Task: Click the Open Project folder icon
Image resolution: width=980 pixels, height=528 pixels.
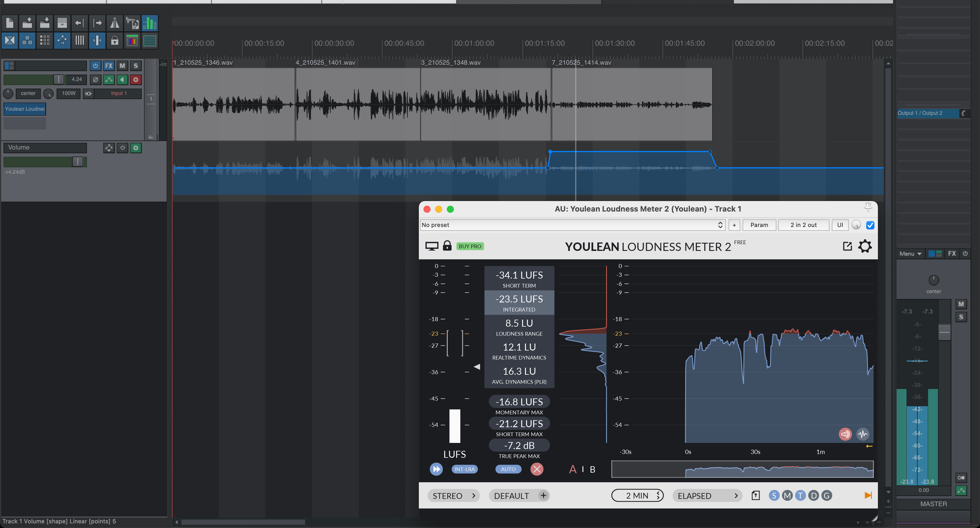Action: (27, 23)
